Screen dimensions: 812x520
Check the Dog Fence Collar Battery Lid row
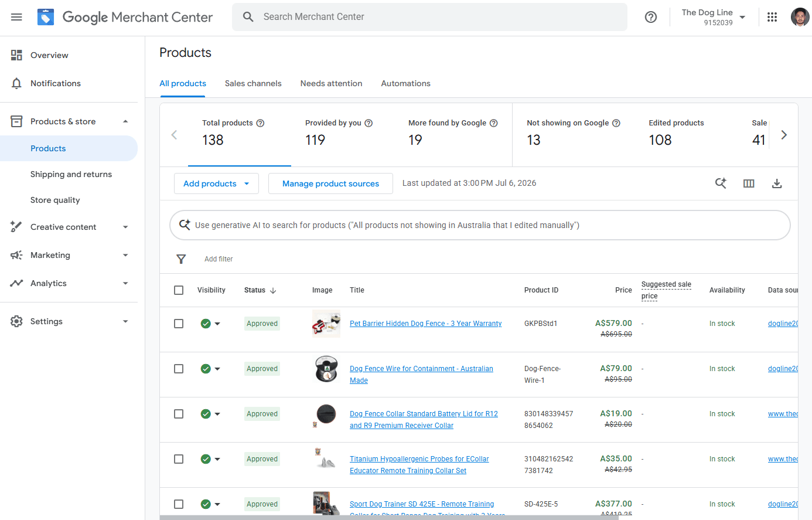[x=179, y=414]
